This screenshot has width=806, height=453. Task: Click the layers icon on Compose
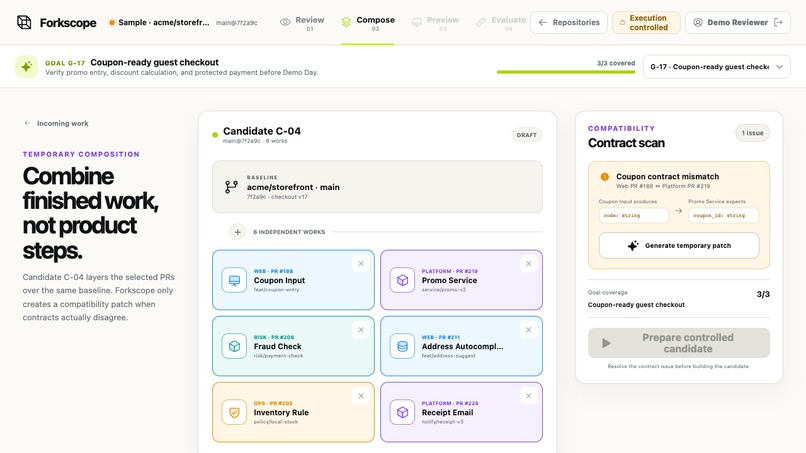click(346, 22)
